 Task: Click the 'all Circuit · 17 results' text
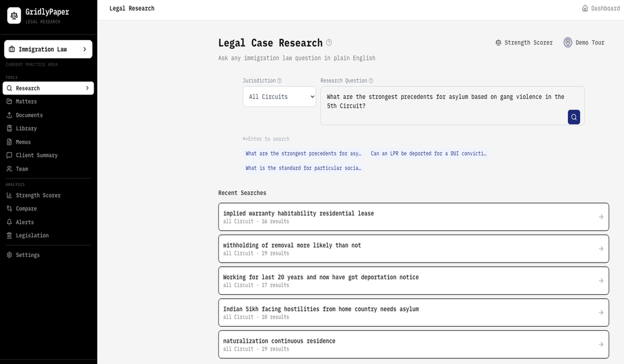click(256, 285)
